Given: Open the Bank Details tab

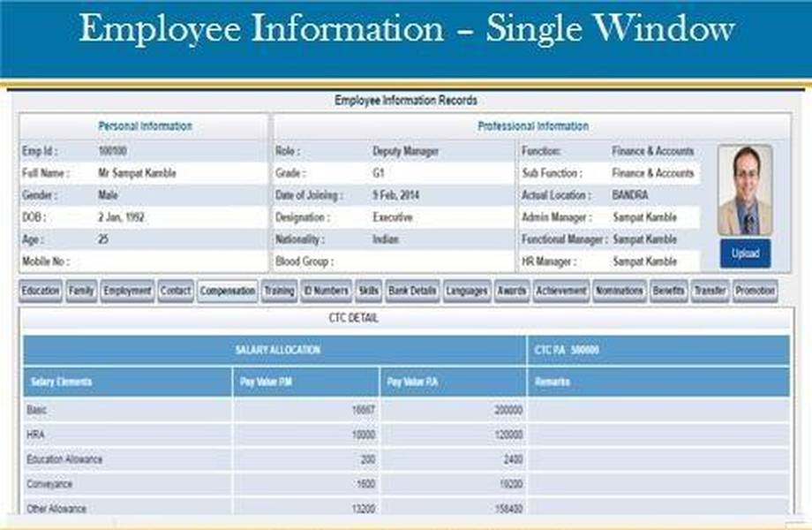Looking at the screenshot, I should [412, 291].
